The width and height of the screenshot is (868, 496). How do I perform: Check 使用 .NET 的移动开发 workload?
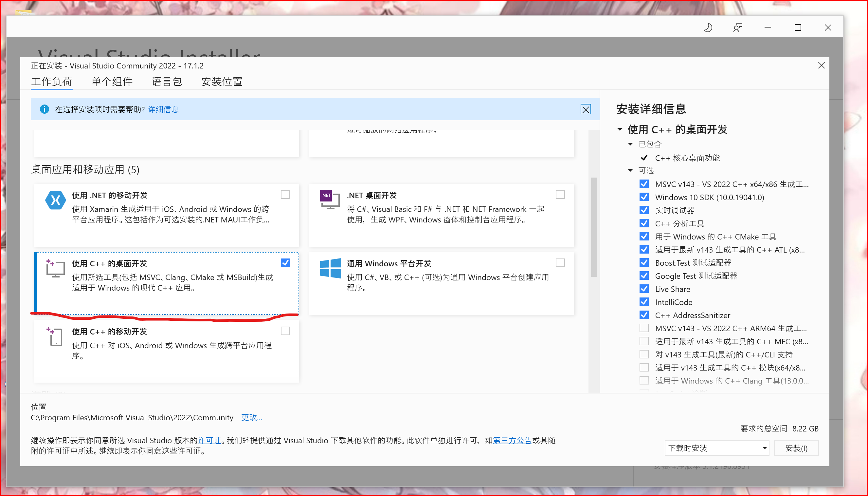pyautogui.click(x=285, y=195)
